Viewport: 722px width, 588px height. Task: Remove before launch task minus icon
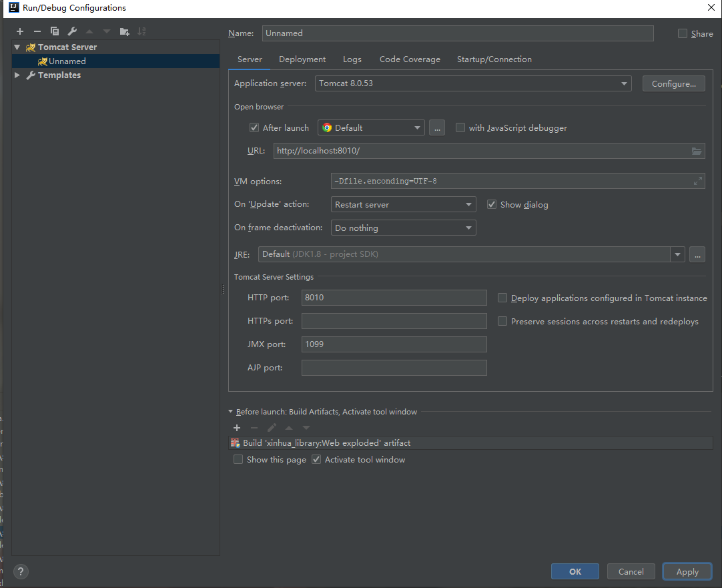point(254,428)
